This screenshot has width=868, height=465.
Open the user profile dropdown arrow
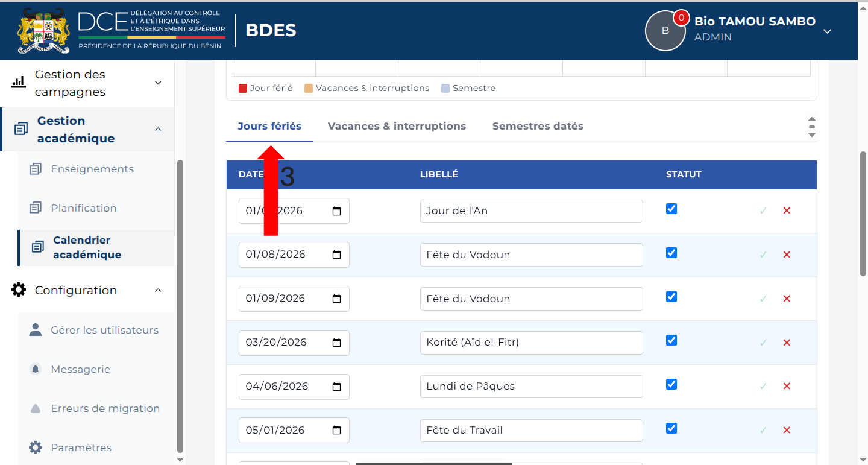[828, 31]
